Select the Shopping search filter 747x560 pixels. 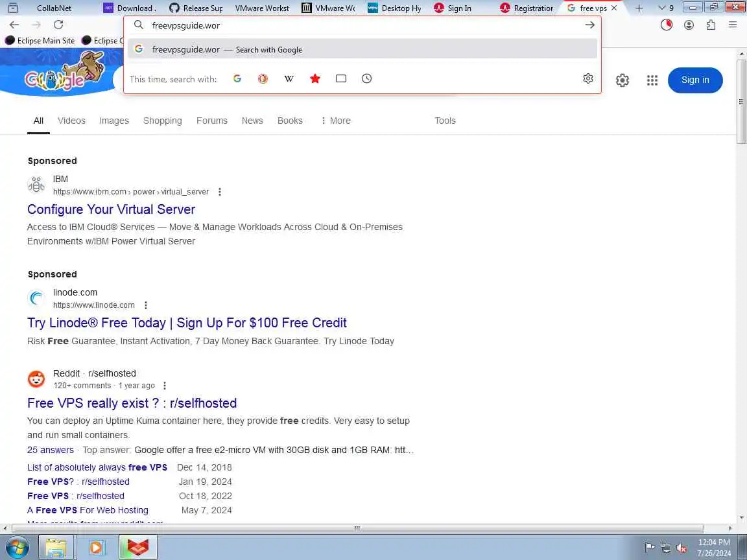click(x=163, y=121)
